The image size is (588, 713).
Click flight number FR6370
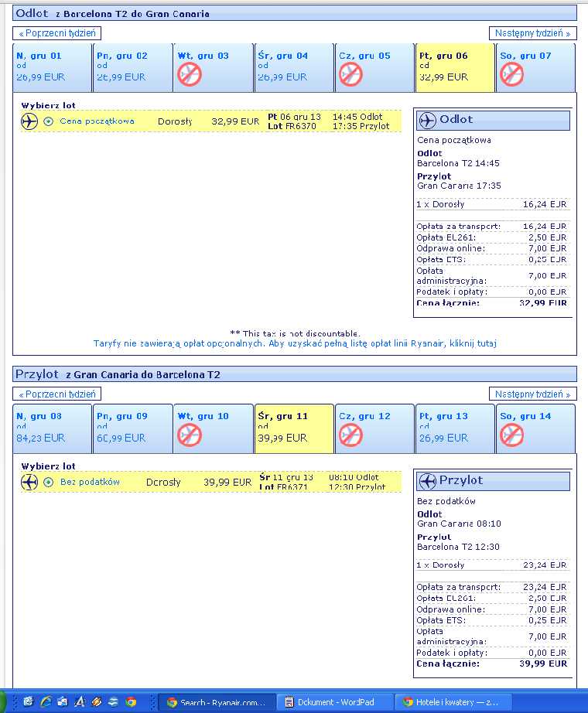tap(300, 126)
